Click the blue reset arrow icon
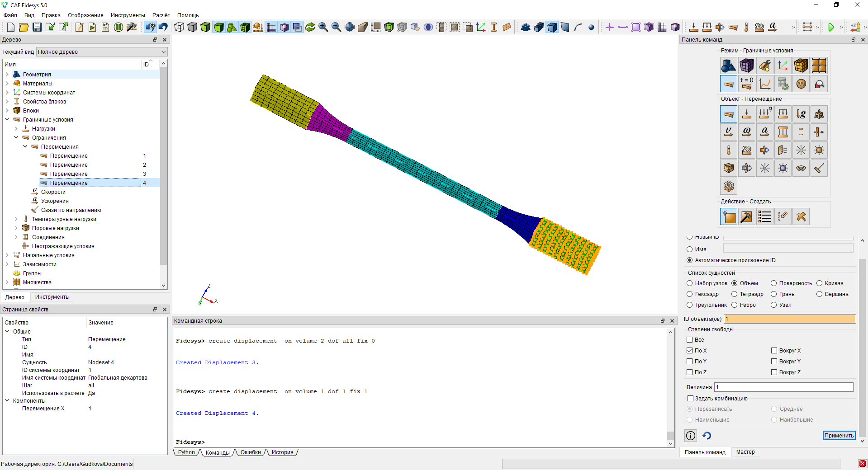 [707, 436]
